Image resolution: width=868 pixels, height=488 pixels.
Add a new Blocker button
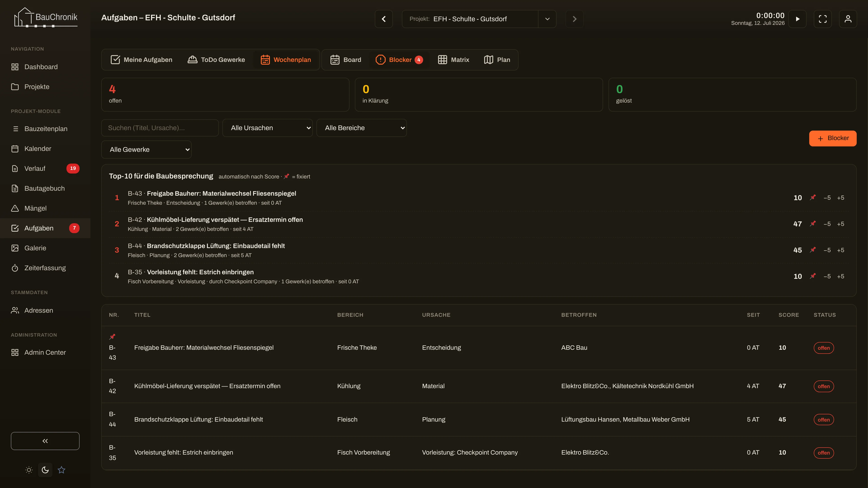pos(833,138)
